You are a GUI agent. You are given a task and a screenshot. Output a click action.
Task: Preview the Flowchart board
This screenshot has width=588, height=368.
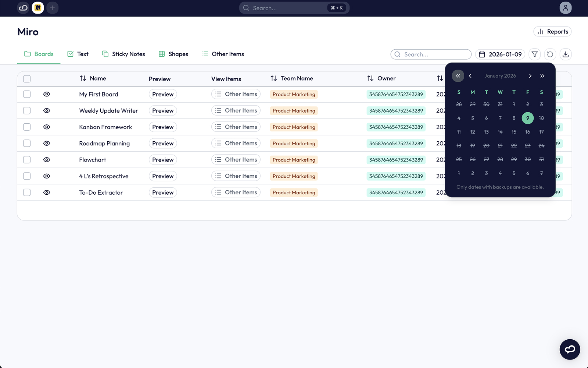pyautogui.click(x=163, y=160)
